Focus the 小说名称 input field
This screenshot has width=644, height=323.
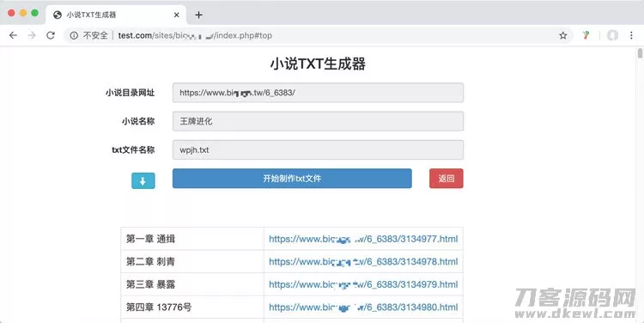pyautogui.click(x=318, y=121)
